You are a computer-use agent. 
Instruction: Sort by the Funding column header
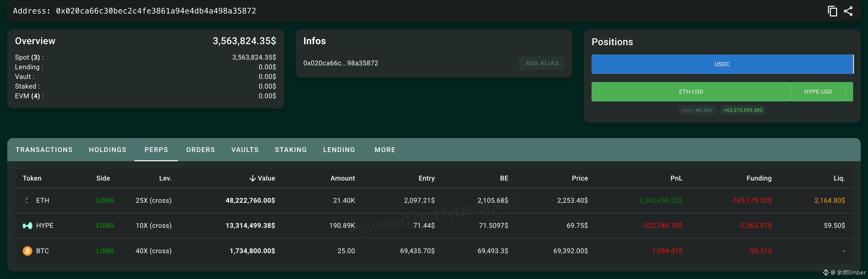click(x=759, y=178)
